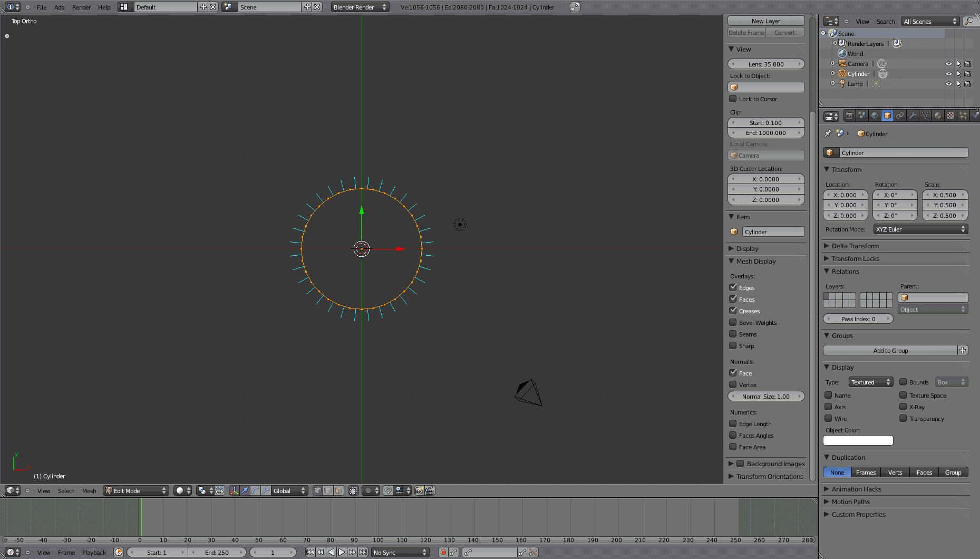This screenshot has height=559, width=980.
Task: Open the Texture properties tab (checkerboard icon)
Action: (x=950, y=115)
